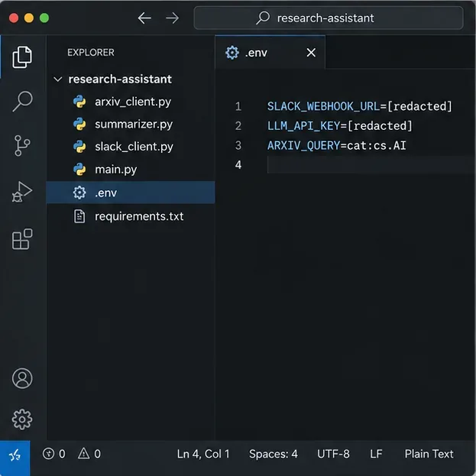Click the research-assistant command center search box
The width and height of the screenshot is (476, 476).
point(329,18)
